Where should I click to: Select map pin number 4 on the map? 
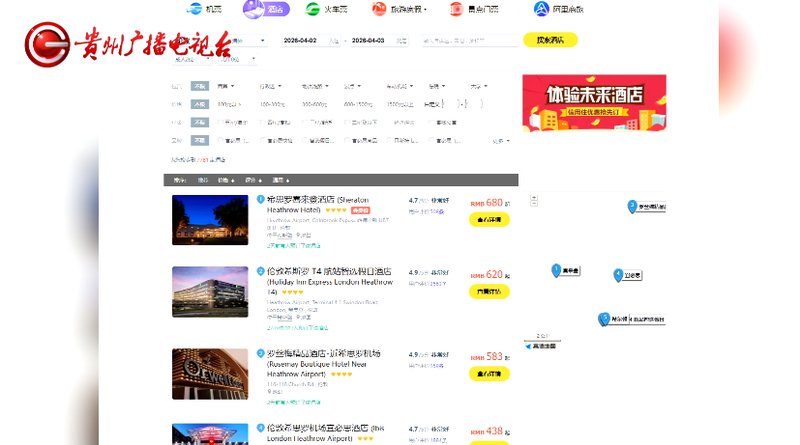618,275
